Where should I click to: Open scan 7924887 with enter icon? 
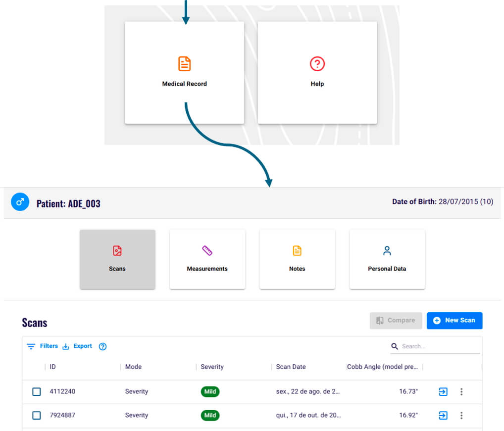pos(443,415)
